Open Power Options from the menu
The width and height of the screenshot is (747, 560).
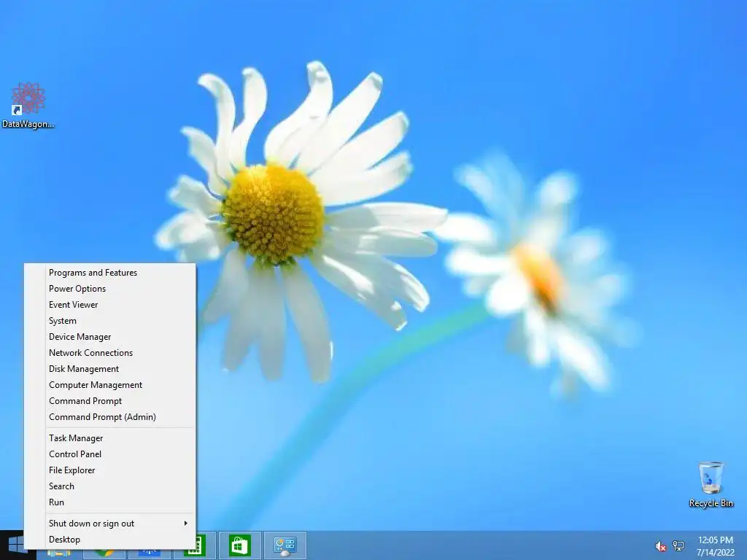[109, 289]
